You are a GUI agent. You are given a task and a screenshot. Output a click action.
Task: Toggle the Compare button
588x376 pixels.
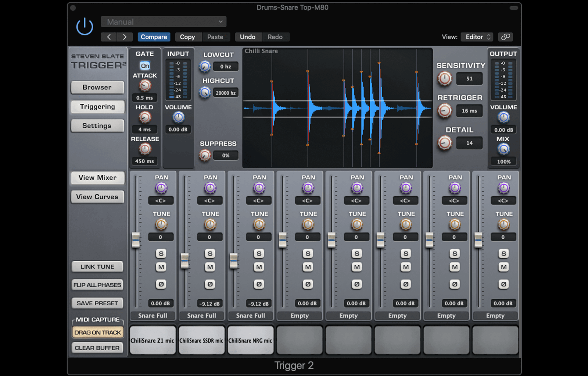[x=154, y=37]
